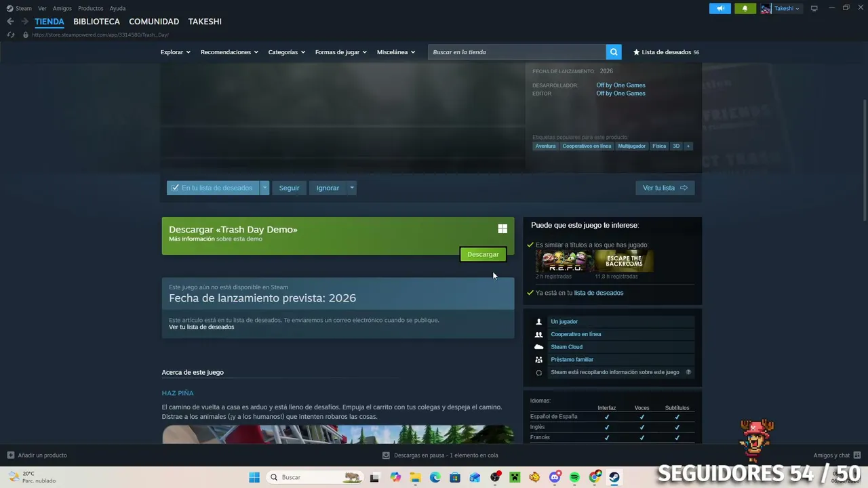Image resolution: width=868 pixels, height=488 pixels.
Task: Open Microsoft Edge from the taskbar
Action: pyautogui.click(x=435, y=477)
